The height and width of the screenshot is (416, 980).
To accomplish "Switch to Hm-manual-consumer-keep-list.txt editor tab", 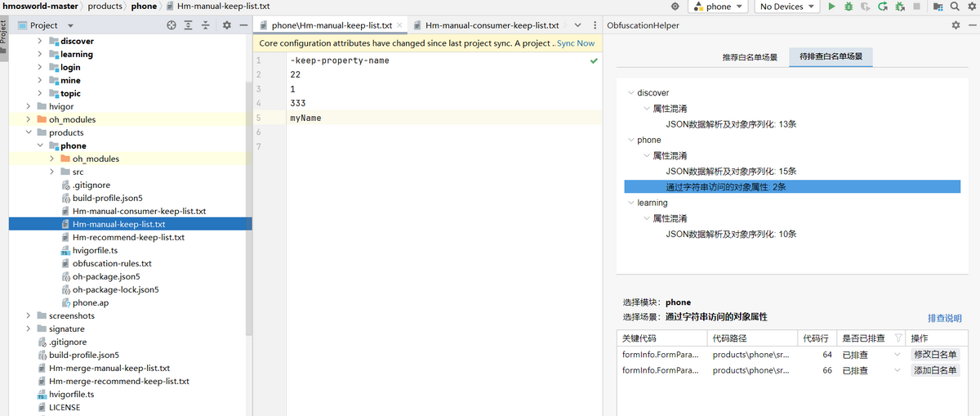I will [x=491, y=25].
